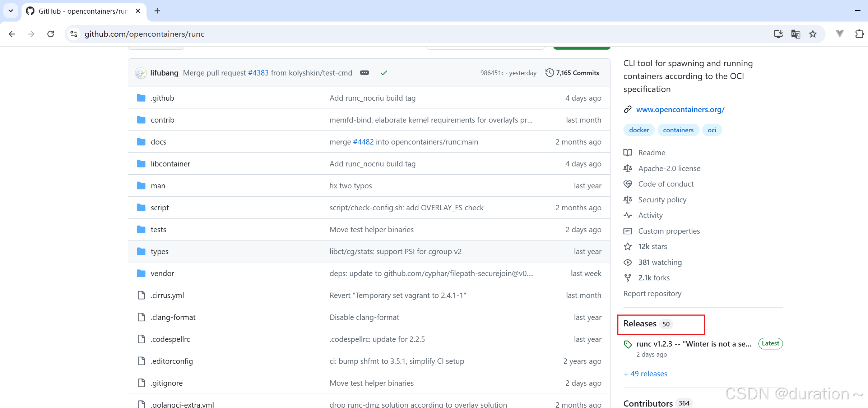View the 2.1k forks list

point(654,278)
